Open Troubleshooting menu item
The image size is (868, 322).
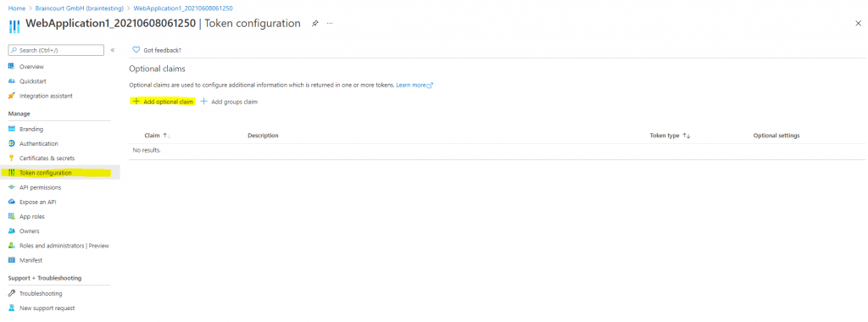coord(41,294)
